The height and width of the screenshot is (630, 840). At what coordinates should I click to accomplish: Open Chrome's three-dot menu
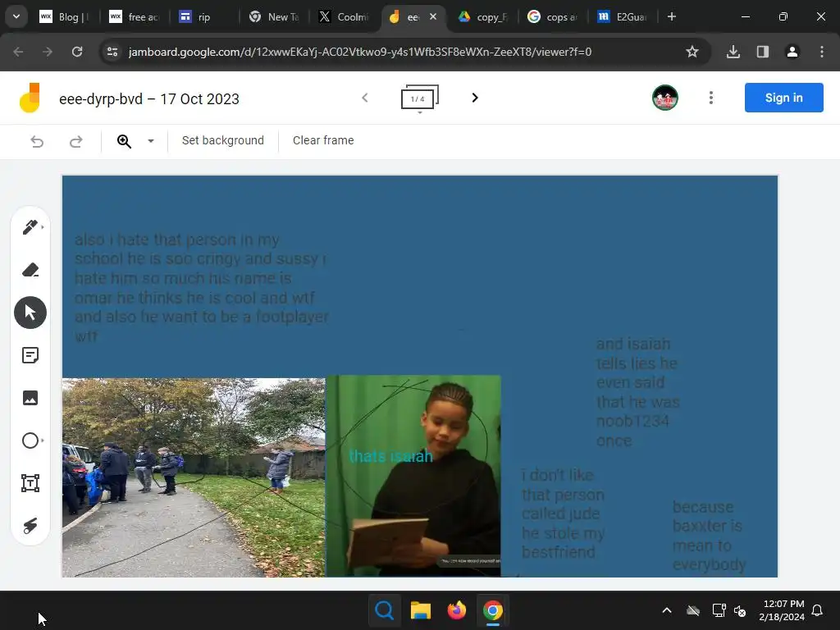pos(822,52)
